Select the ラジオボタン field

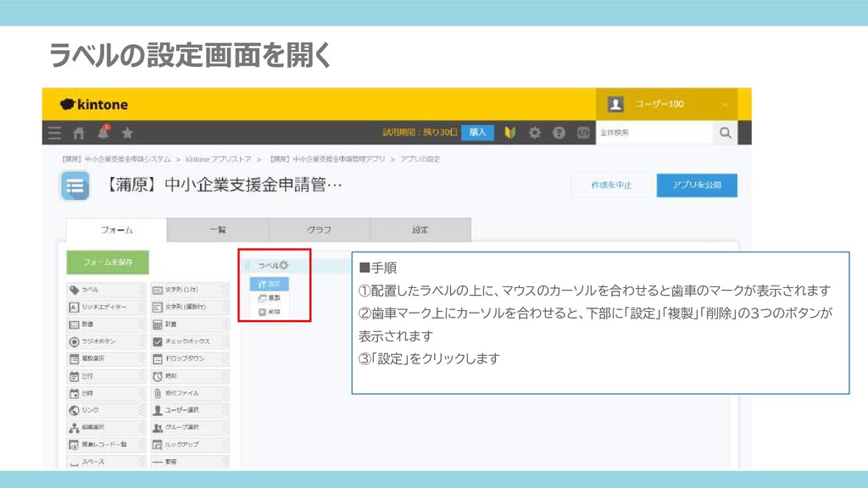pos(106,341)
